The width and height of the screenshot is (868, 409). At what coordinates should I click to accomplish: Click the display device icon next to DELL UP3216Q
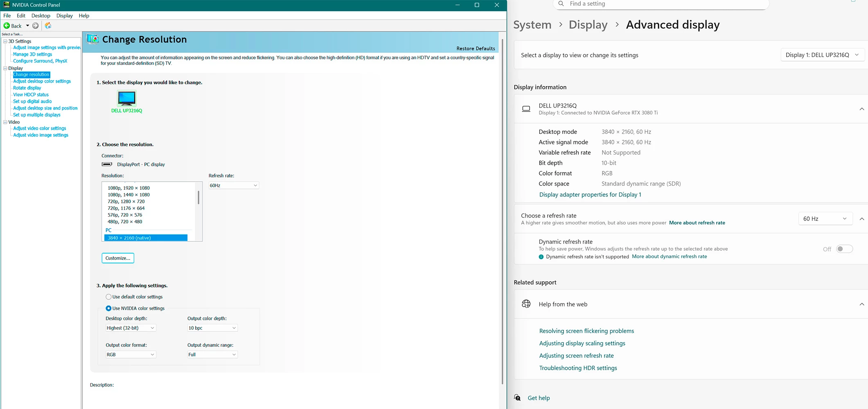click(x=526, y=109)
